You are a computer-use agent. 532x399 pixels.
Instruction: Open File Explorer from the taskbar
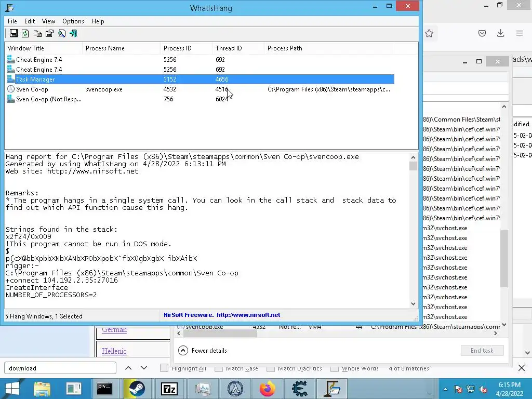pyautogui.click(x=42, y=389)
